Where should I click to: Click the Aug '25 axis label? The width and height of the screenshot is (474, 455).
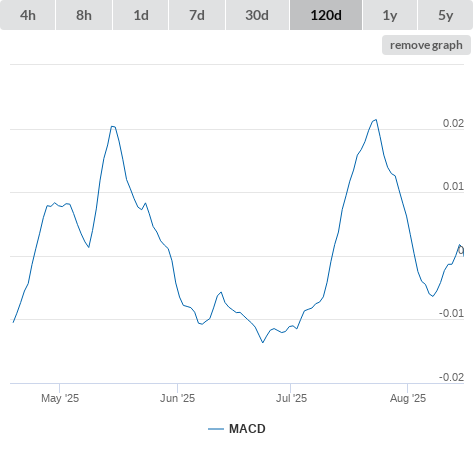click(408, 398)
